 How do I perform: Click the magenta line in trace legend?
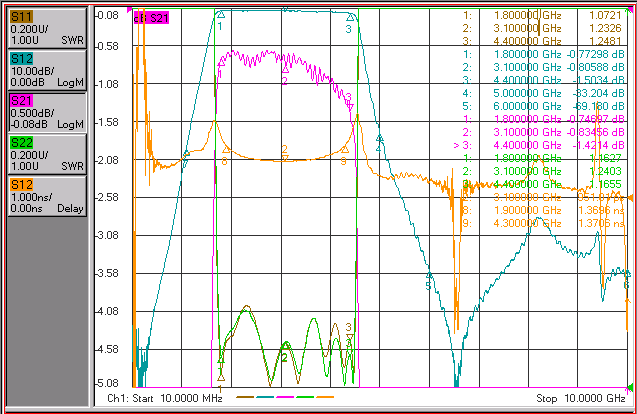click(285, 397)
